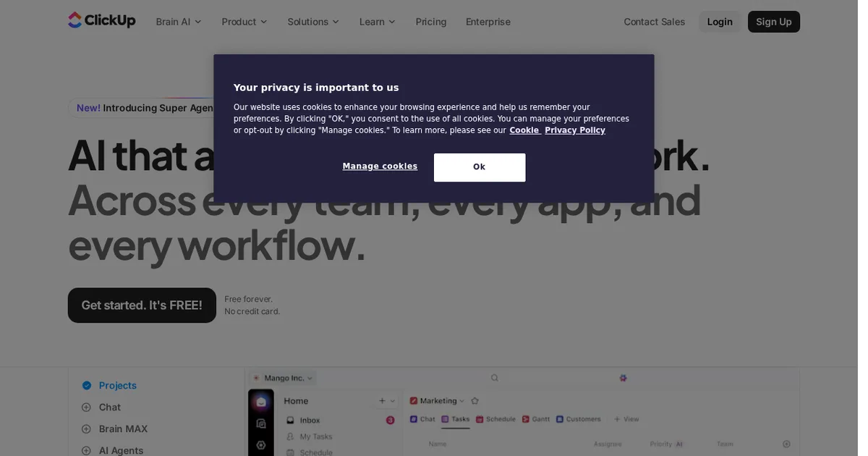Screen dimensions: 868x456
Task: Click the ClickUp logo
Action: pos(102,21)
